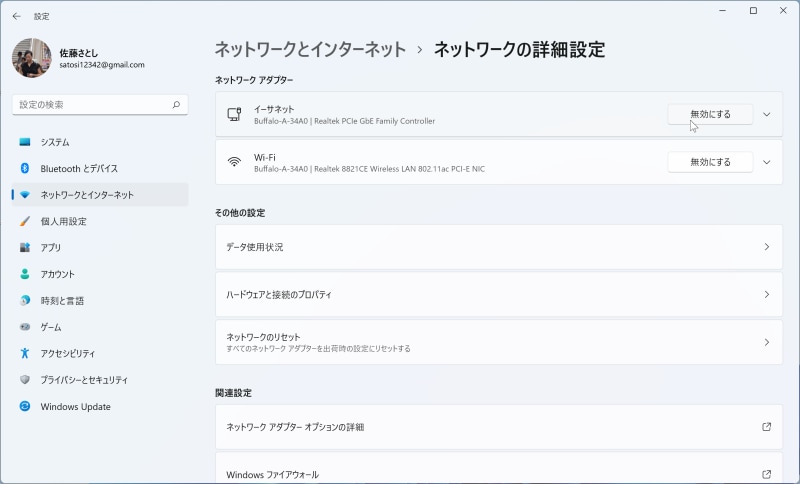
Task: Click the back arrow in title bar
Action: 16,16
